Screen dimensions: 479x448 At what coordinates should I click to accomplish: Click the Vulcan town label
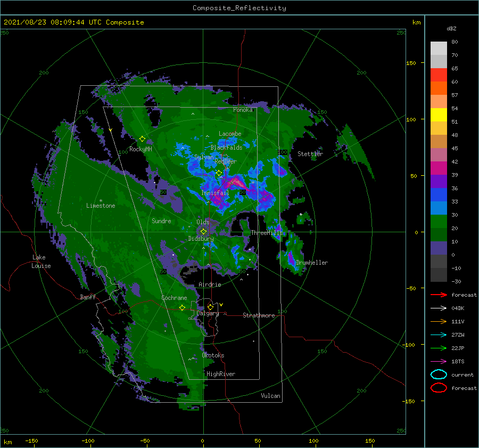point(270,396)
